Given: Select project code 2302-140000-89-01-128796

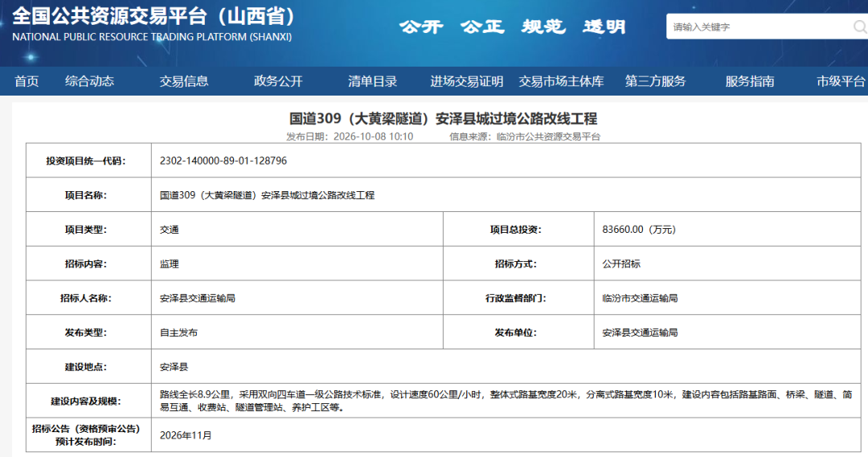Looking at the screenshot, I should pos(223,161).
